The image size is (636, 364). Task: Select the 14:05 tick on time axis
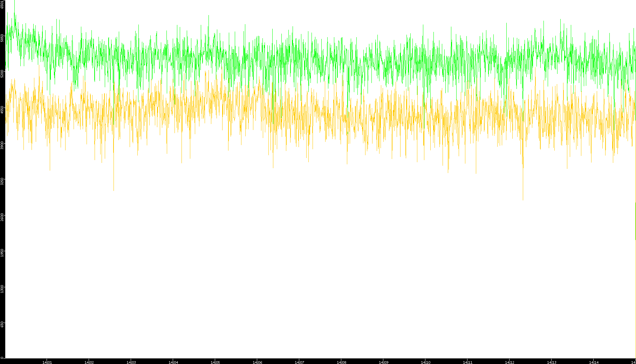[x=215, y=362]
